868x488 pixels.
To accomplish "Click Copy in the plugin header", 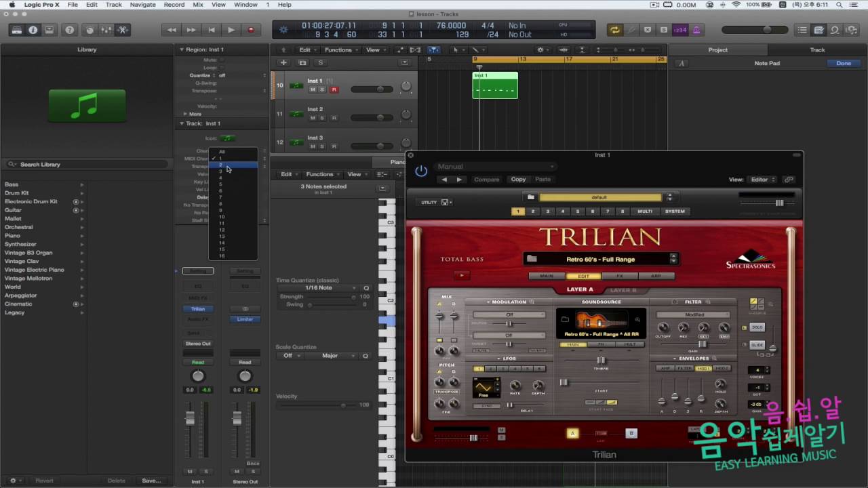I will coord(518,180).
